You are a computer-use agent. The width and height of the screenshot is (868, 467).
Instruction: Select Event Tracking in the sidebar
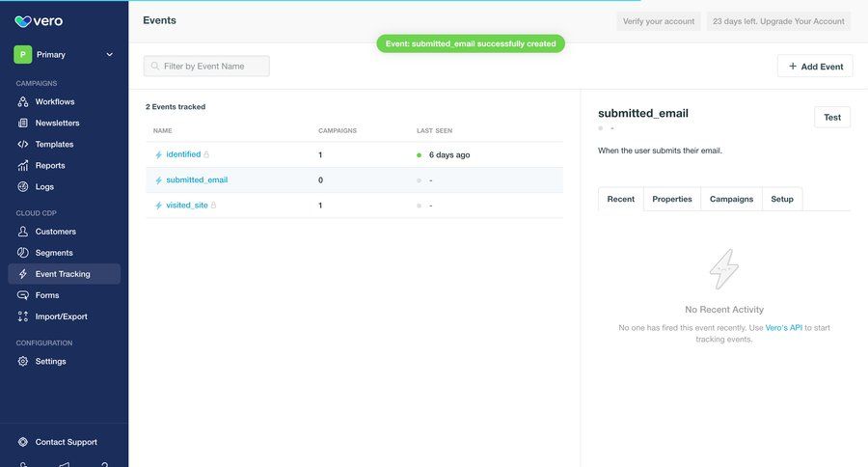point(65,274)
